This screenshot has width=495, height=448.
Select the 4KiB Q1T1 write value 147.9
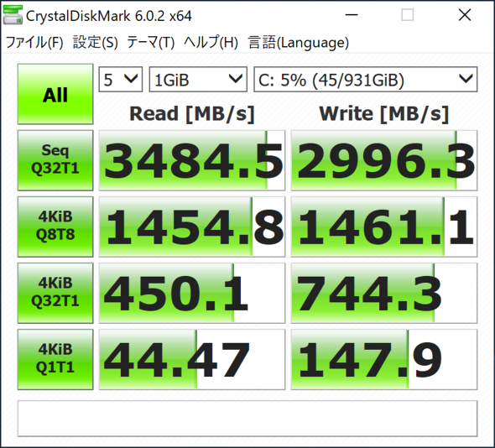coord(384,359)
